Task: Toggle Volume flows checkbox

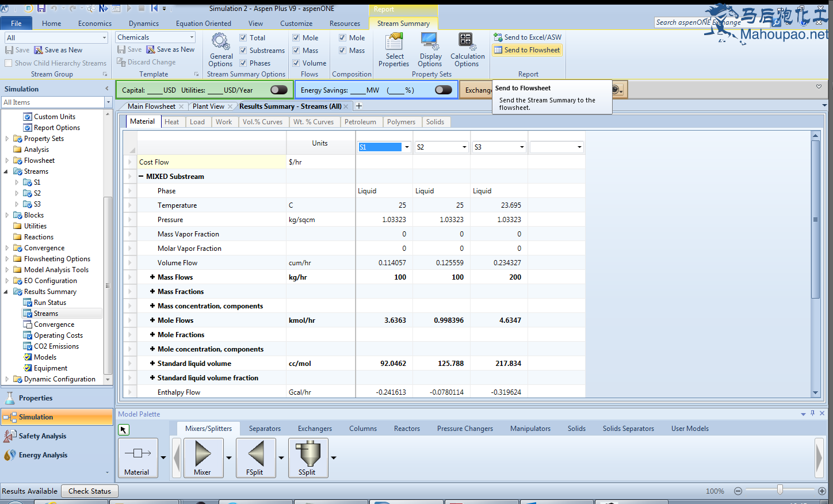Action: click(x=296, y=63)
